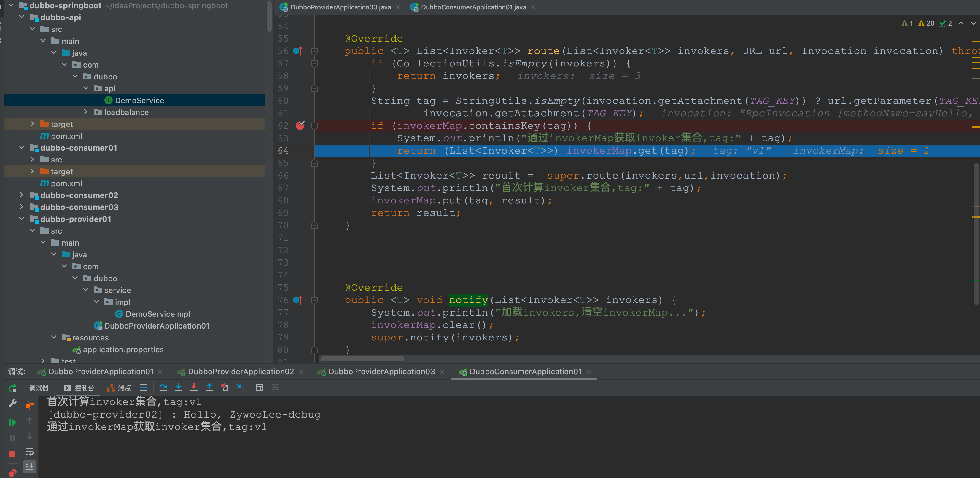This screenshot has width=980, height=478.
Task: Expand the dubbo-consumer03 module
Action: coord(22,207)
